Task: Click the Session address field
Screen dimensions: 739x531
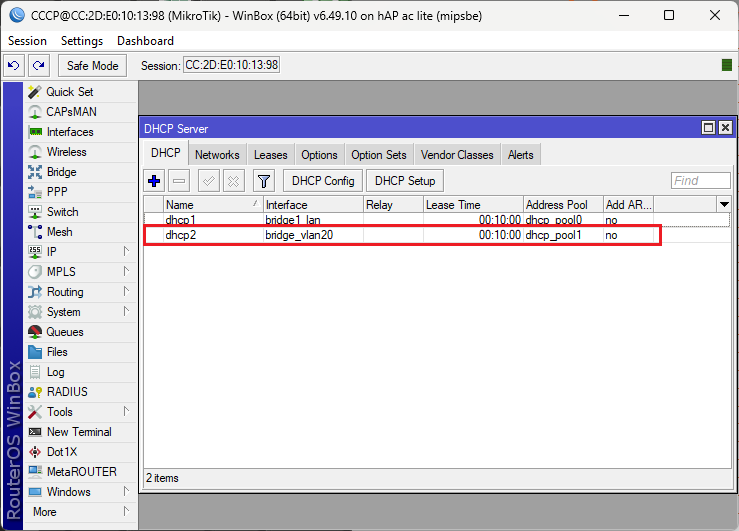Action: [231, 65]
